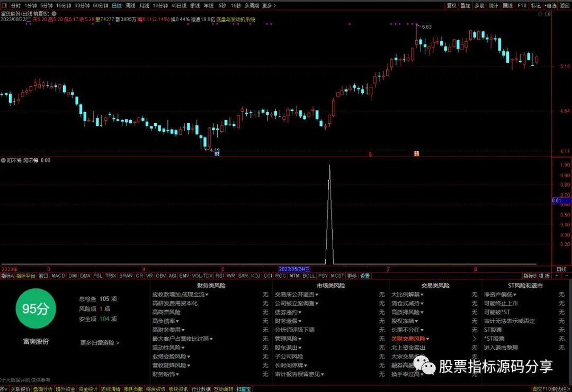Click the 指标A tab
The height and width of the screenshot is (392, 572).
[7, 276]
